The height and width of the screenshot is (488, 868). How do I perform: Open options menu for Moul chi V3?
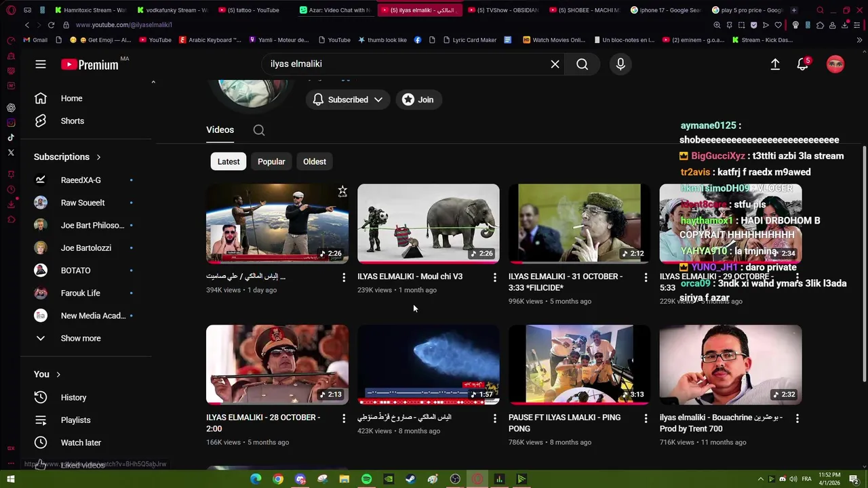[x=494, y=277]
